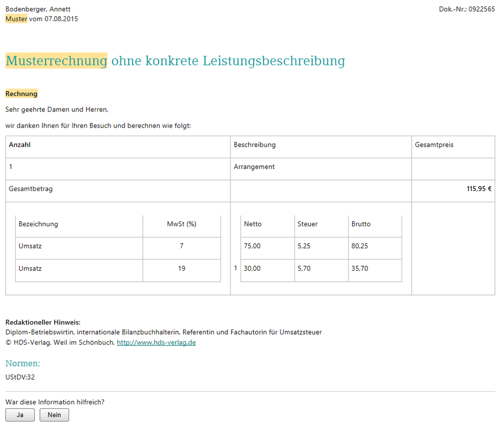Click the Steuer value 5,25
This screenshot has height=428, width=504.
[304, 246]
